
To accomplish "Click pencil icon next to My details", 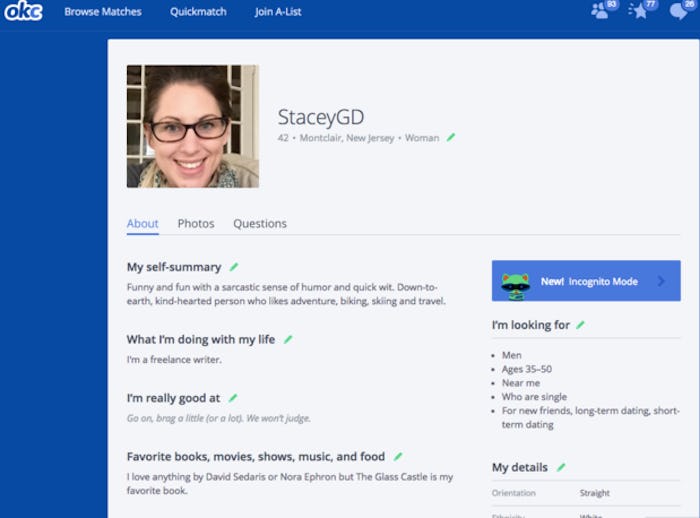I will pos(561,467).
